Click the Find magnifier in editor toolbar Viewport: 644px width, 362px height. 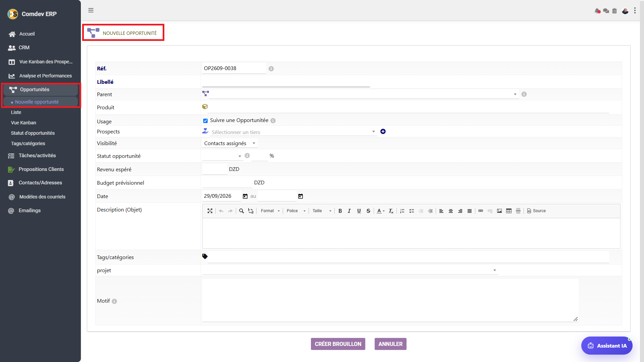point(241,211)
